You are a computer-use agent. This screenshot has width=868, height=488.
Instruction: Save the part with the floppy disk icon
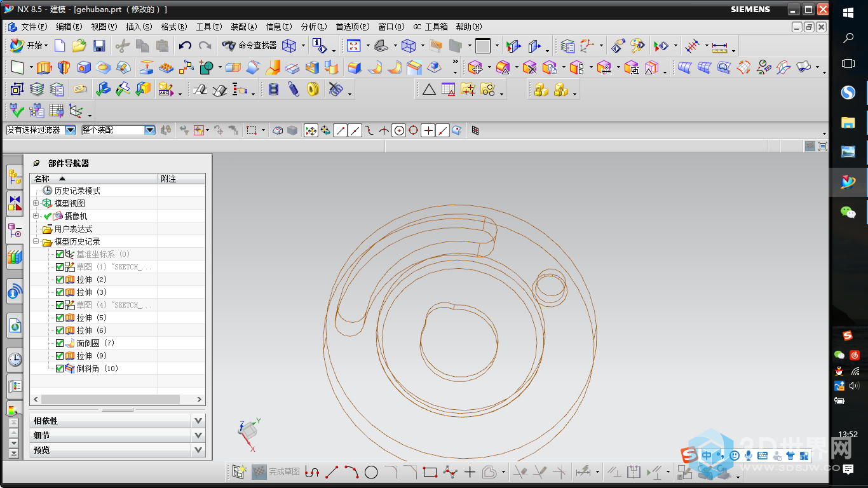click(98, 46)
